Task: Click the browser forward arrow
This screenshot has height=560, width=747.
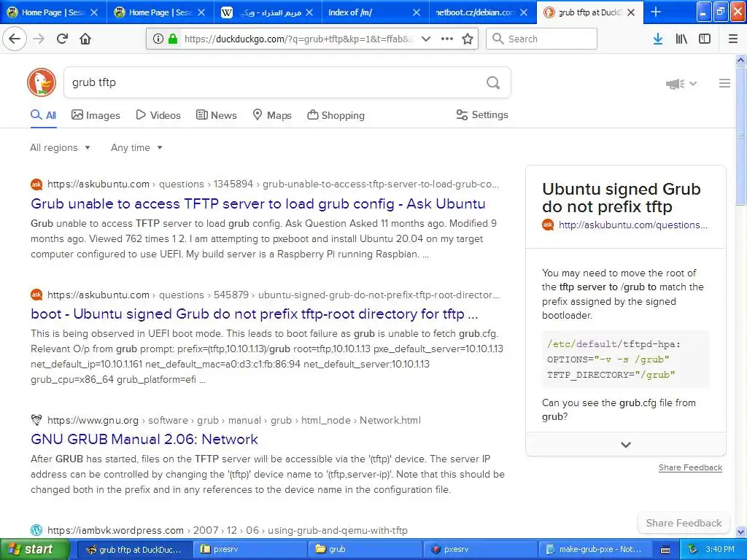Action: point(39,39)
